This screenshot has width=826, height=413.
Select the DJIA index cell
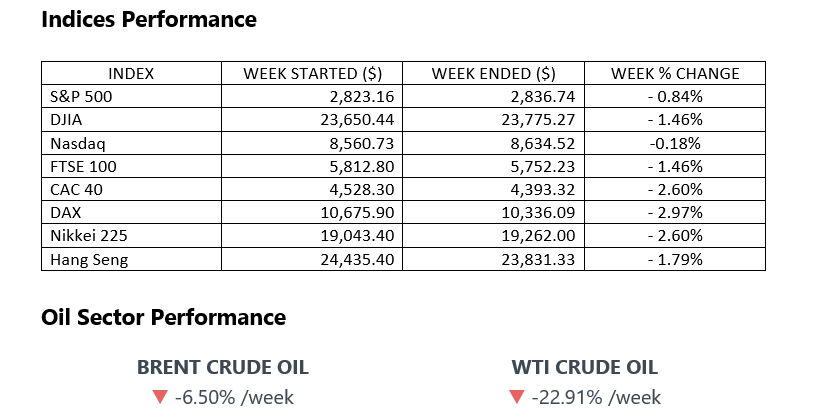point(64,120)
